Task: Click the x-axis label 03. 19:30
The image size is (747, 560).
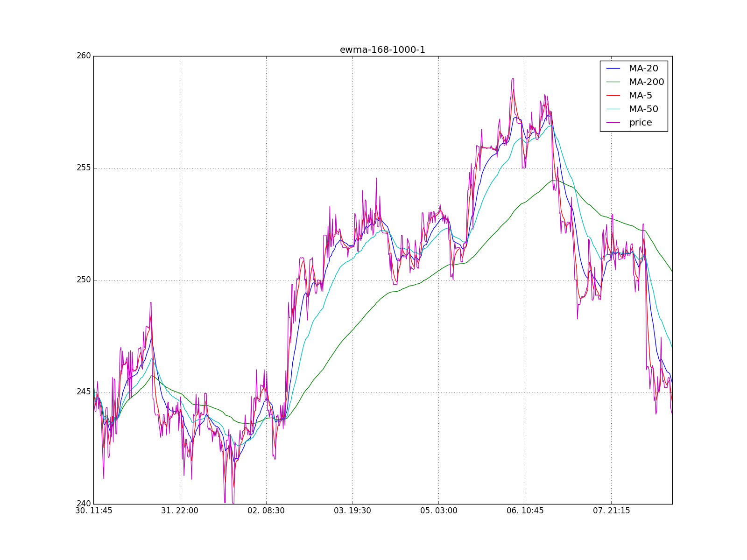Action: click(x=352, y=511)
